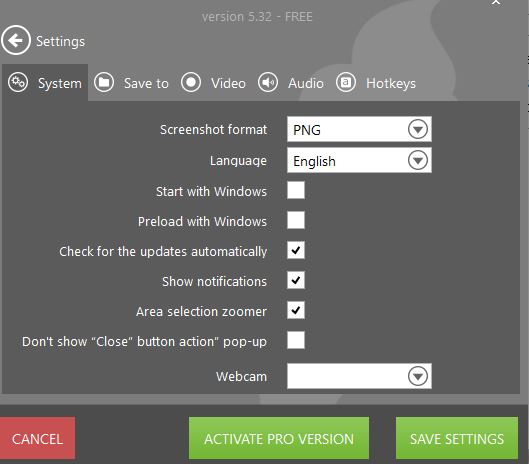
Task: Turn off Area selection zoomer
Action: click(x=296, y=310)
